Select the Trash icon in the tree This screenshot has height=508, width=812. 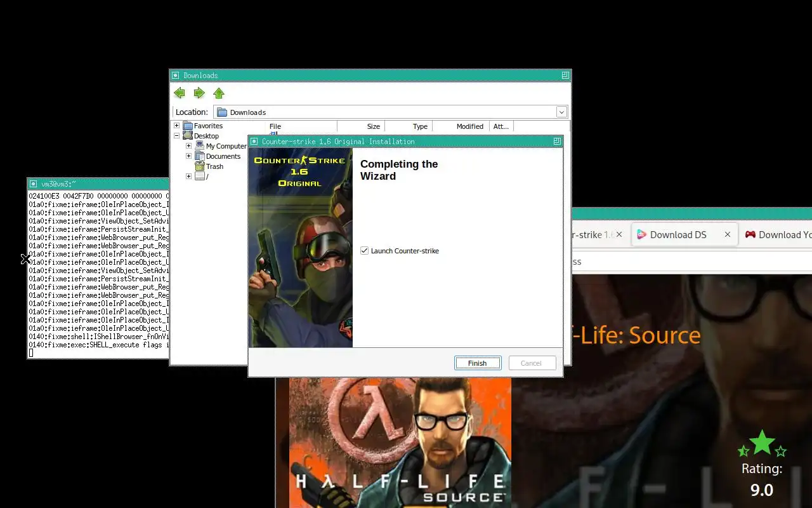(200, 166)
